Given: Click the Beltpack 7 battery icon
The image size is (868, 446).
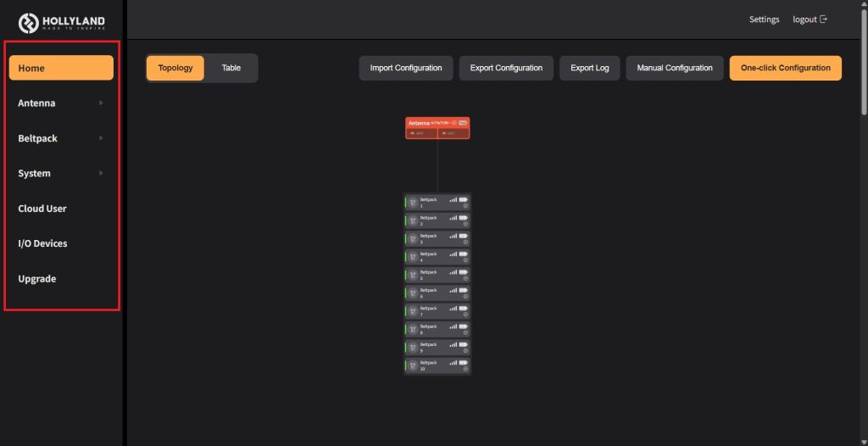Looking at the screenshot, I should (463, 308).
